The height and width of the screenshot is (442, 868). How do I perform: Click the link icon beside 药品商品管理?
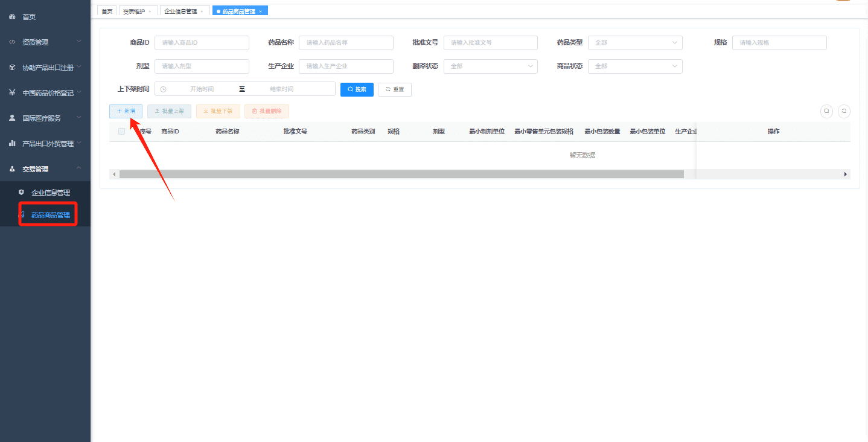tap(22, 215)
